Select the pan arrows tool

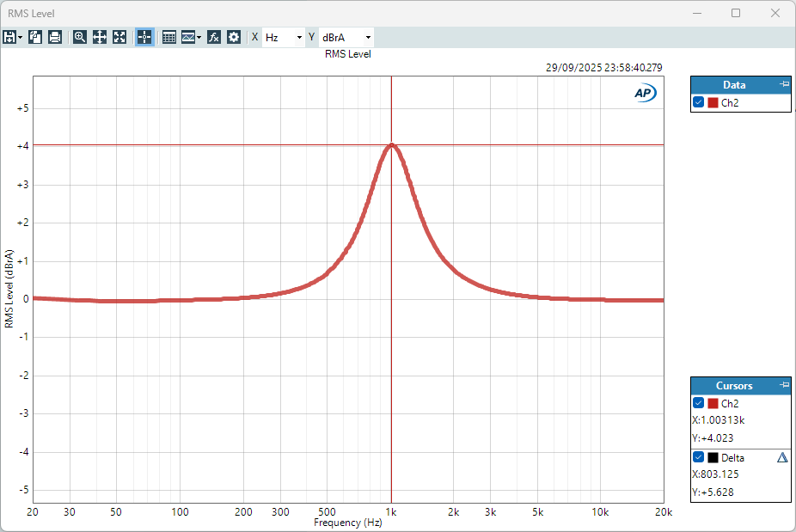coord(100,37)
